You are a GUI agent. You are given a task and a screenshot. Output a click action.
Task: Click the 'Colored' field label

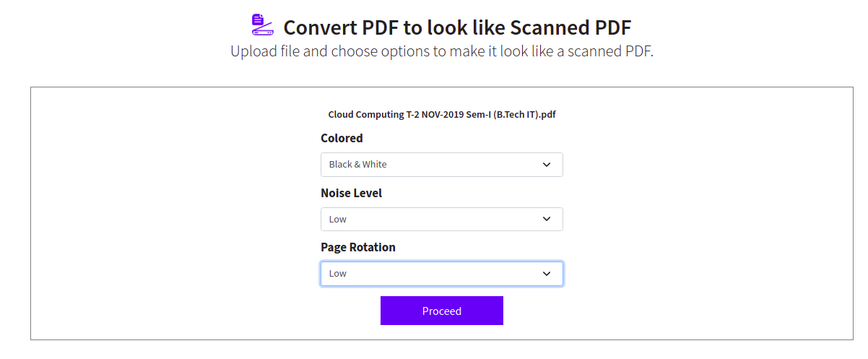[x=342, y=138]
